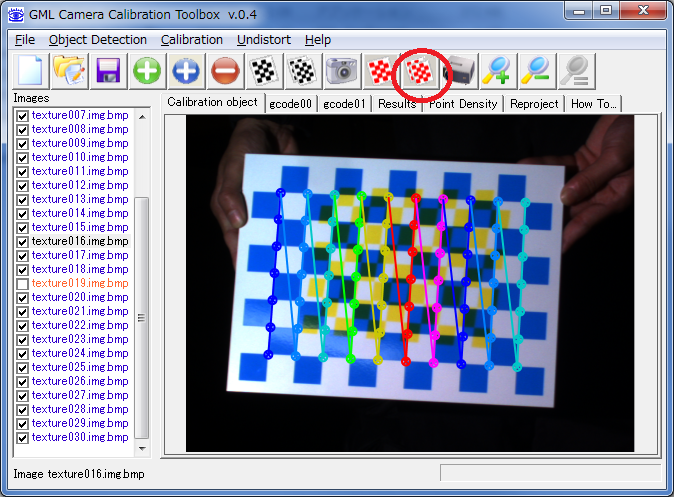The image size is (674, 497).
Task: Open the Calibration menu
Action: tap(192, 39)
